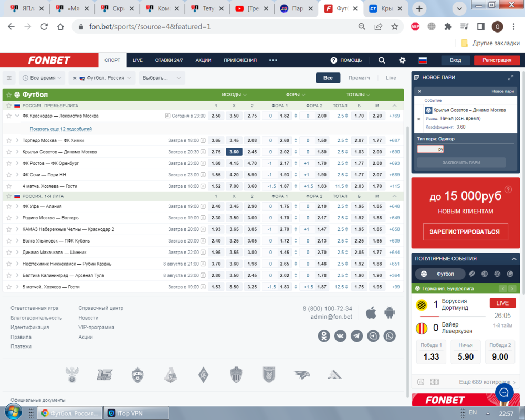Open settings gear in Fonbet header
The height and width of the screenshot is (420, 525).
click(x=402, y=60)
